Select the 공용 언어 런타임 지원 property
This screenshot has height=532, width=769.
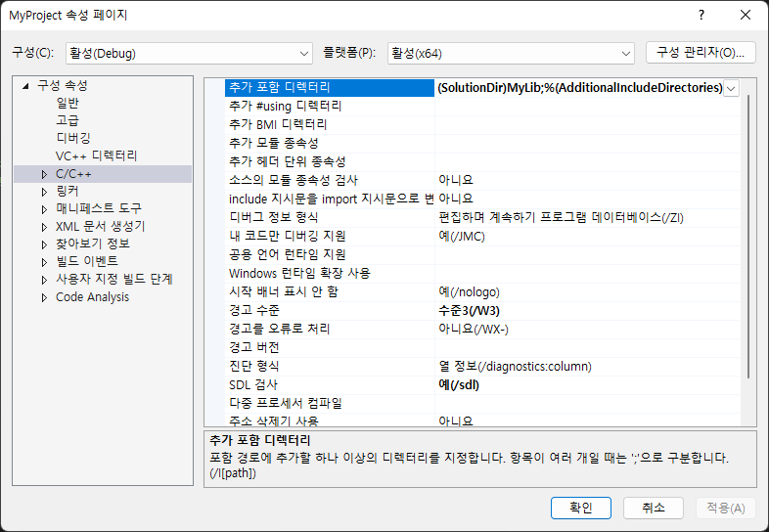330,254
